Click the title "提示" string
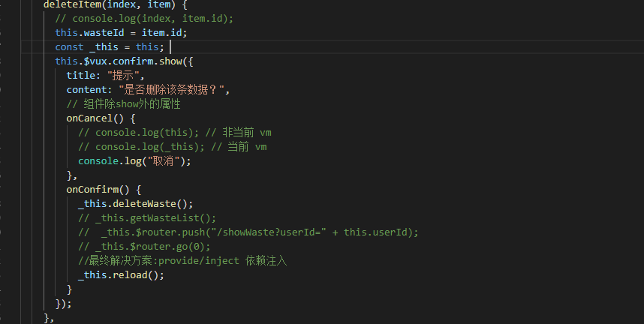Image resolution: width=644 pixels, height=324 pixels. click(123, 76)
